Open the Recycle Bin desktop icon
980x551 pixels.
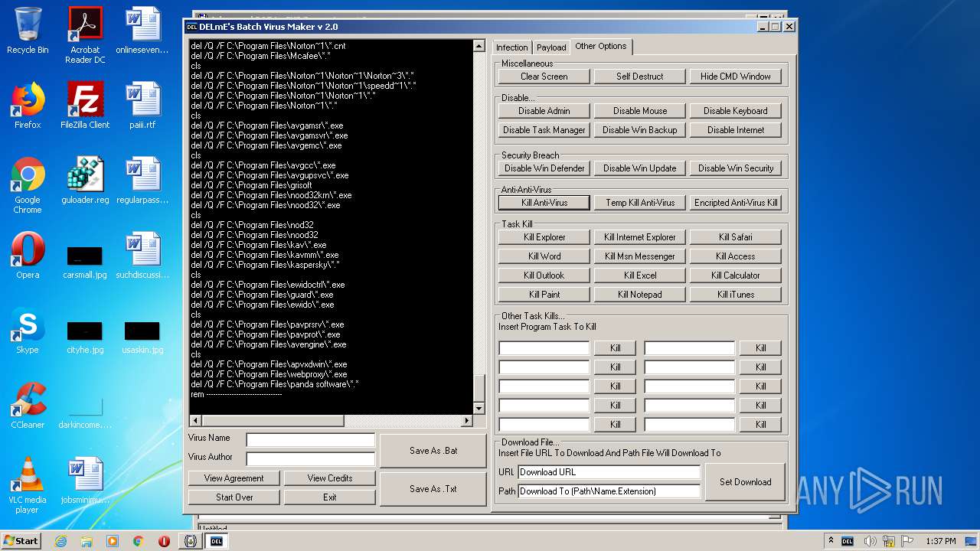pos(28,31)
